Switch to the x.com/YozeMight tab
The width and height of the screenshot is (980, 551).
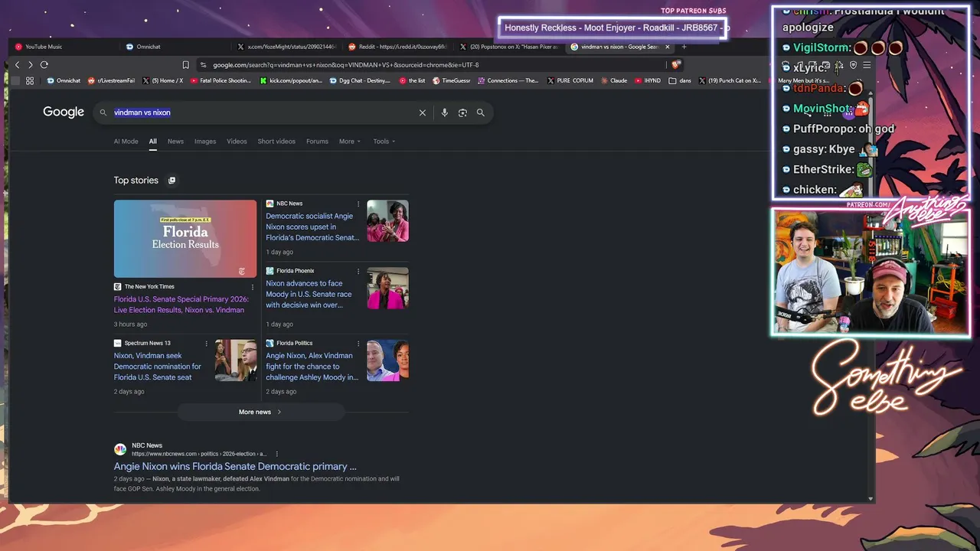(288, 47)
